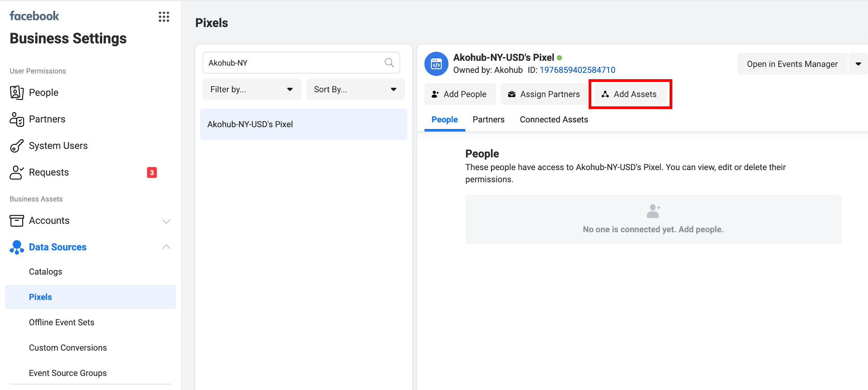Screen dimensions: 868x390
Task: Expand the Accounts section chevron
Action: [166, 221]
